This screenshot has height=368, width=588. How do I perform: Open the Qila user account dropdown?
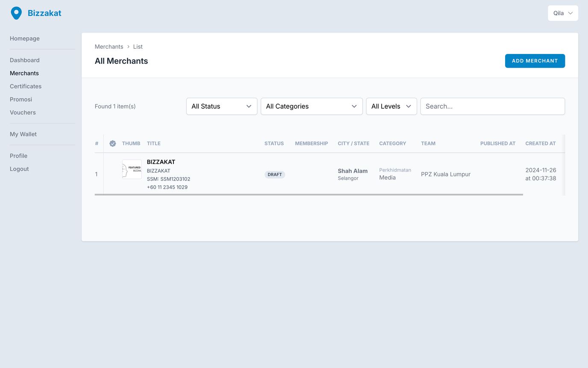563,13
